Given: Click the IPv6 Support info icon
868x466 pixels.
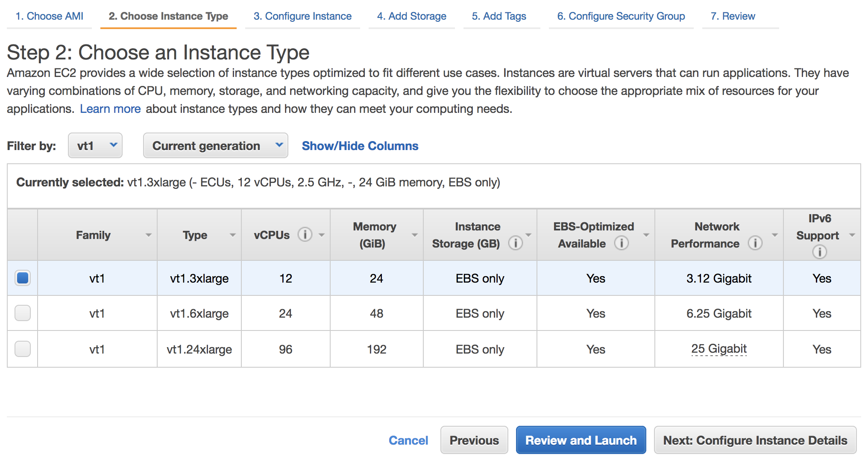Looking at the screenshot, I should [x=819, y=252].
